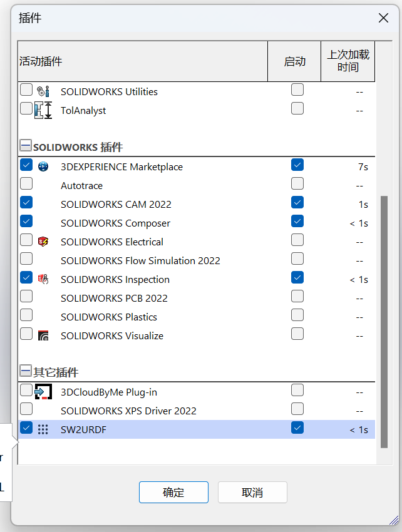Select the Autotrace plugin name
The width and height of the screenshot is (402, 532).
coord(81,186)
